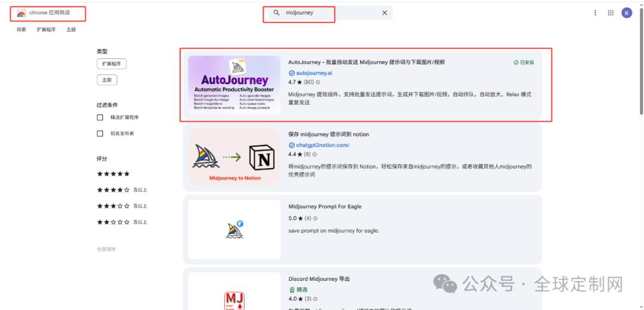Click the verified badge beside chatgpt2notion.com
The height and width of the screenshot is (310, 644).
[292, 145]
